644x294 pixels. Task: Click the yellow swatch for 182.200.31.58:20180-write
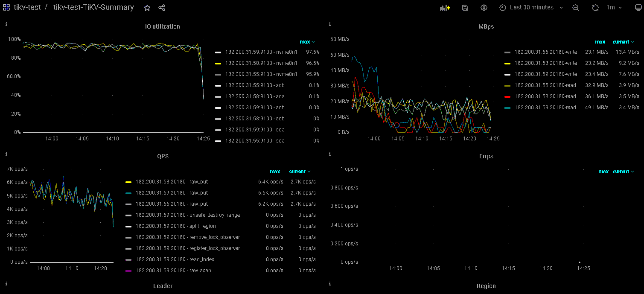point(507,63)
